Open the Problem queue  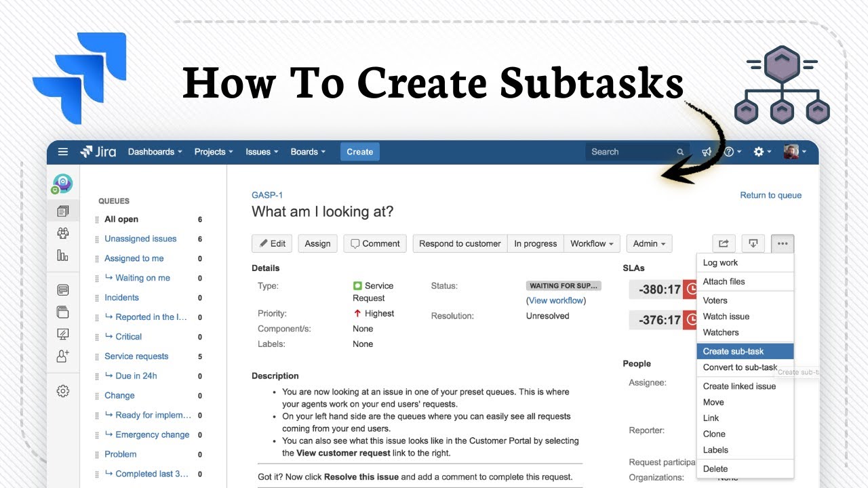[x=121, y=454]
